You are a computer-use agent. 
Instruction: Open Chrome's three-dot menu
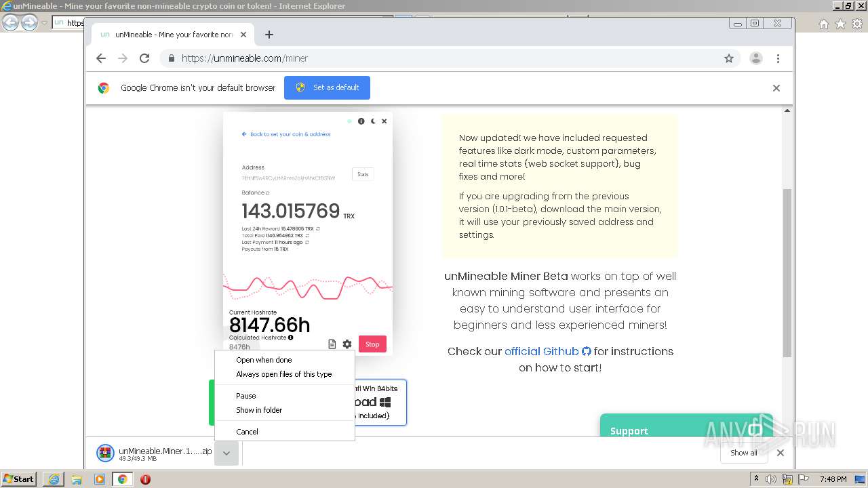click(778, 58)
